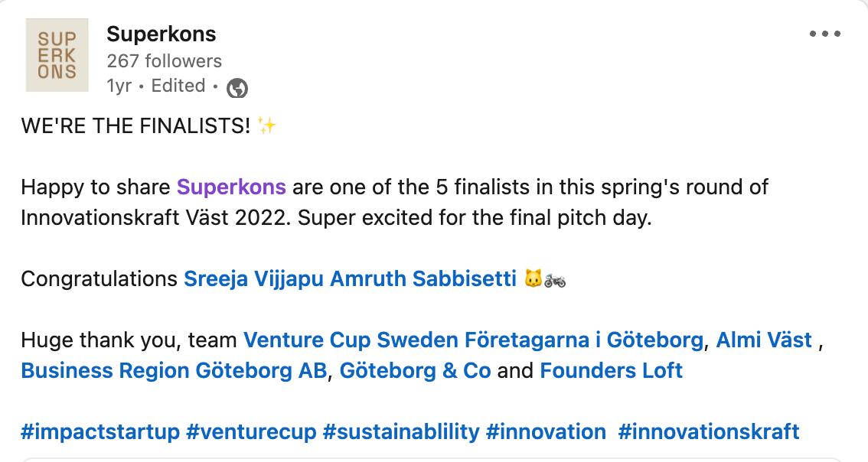The height and width of the screenshot is (462, 868).
Task: Click the Almi Väst company mention
Action: [x=764, y=340]
